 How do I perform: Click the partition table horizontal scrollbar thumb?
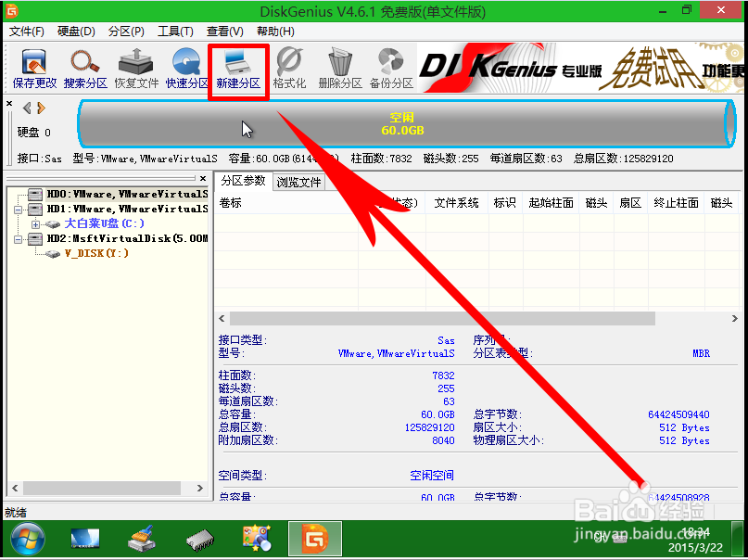442,319
